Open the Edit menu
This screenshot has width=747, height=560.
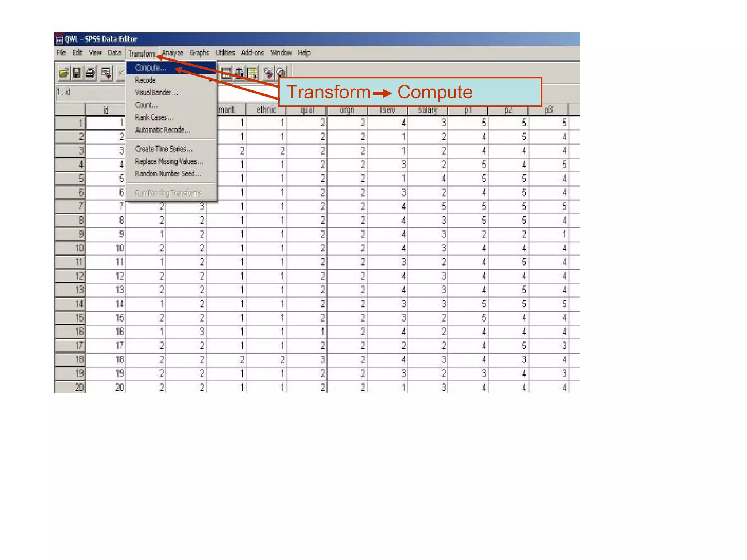(77, 53)
